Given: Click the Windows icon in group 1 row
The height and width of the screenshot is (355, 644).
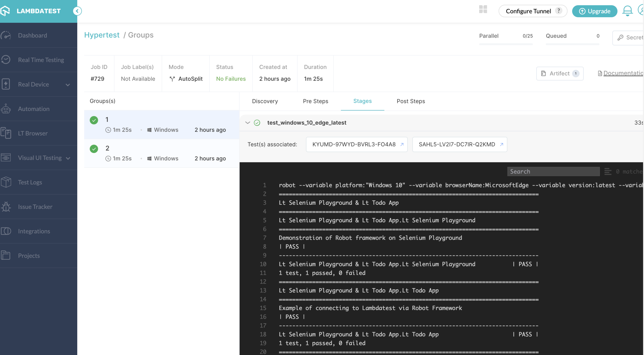Looking at the screenshot, I should tap(149, 130).
